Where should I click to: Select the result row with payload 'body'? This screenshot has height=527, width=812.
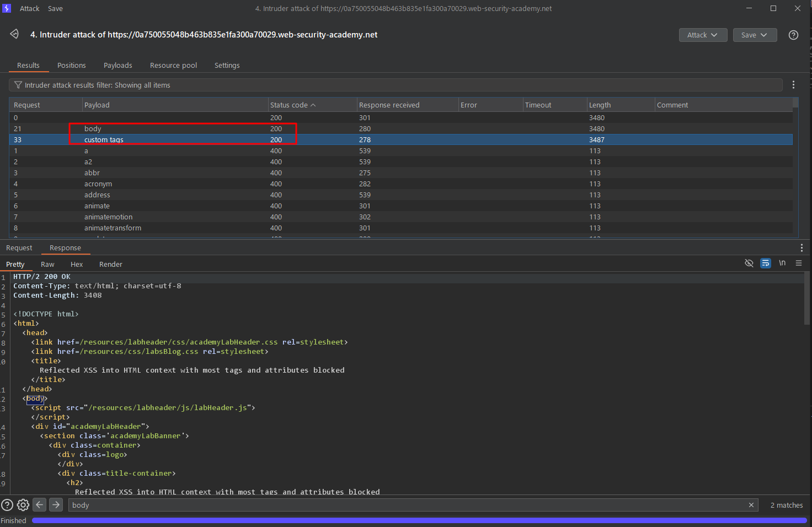coord(401,128)
